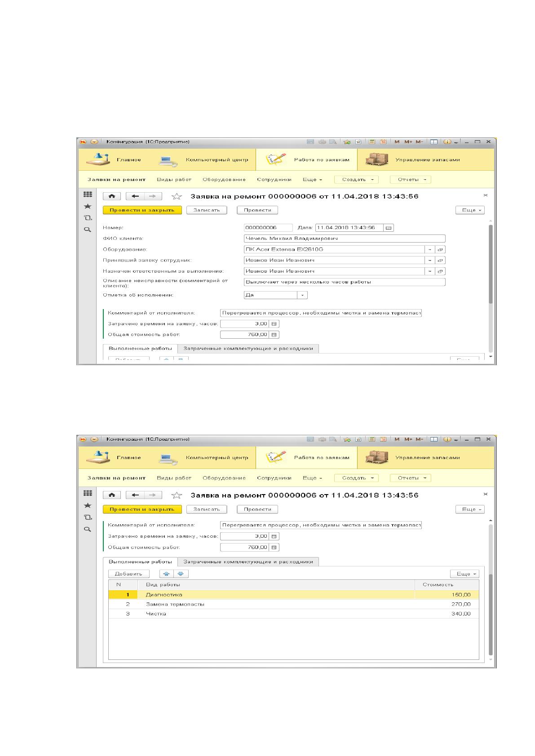
Task: Select the Замена термопасты row
Action: point(294,604)
